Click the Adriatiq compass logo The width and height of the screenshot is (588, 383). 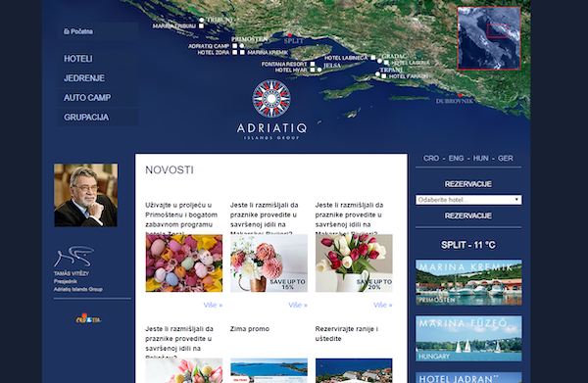(271, 99)
